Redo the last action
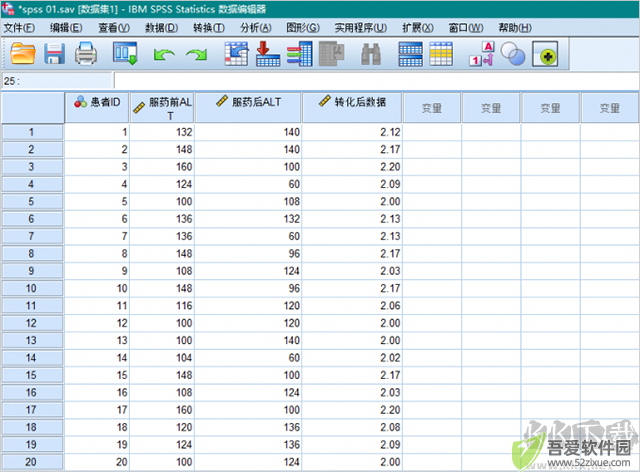The width and height of the screenshot is (640, 472). (x=196, y=54)
